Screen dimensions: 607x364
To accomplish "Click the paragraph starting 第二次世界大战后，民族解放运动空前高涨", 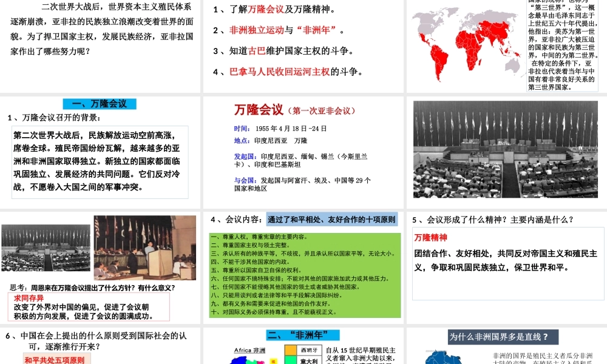I will [100, 162].
